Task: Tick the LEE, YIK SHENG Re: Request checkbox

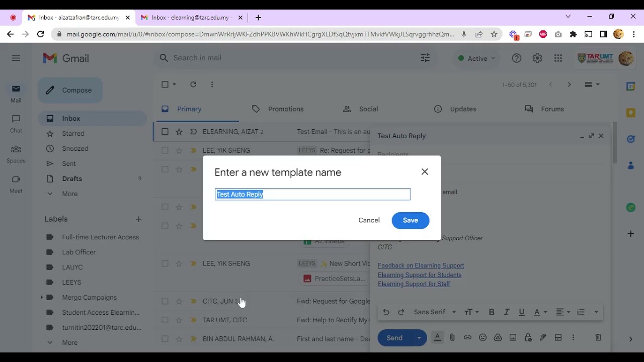Action: click(165, 150)
